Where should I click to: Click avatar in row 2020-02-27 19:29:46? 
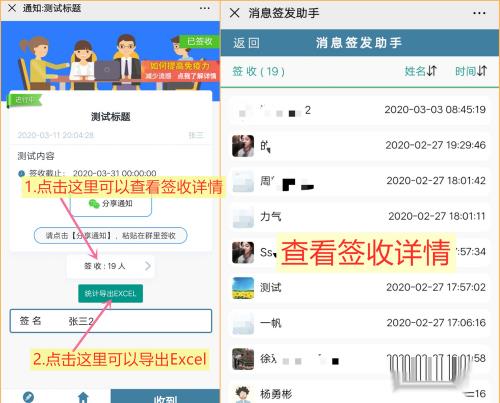click(x=243, y=146)
